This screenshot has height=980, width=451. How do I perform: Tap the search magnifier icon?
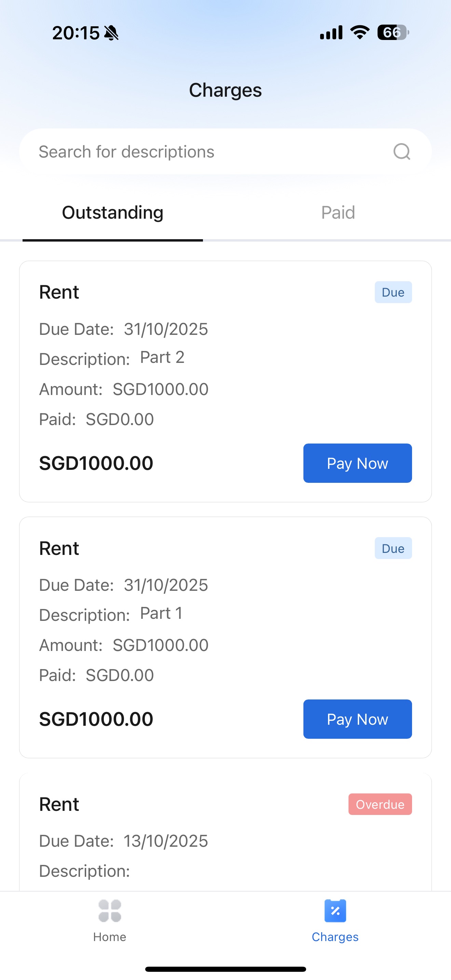(401, 151)
